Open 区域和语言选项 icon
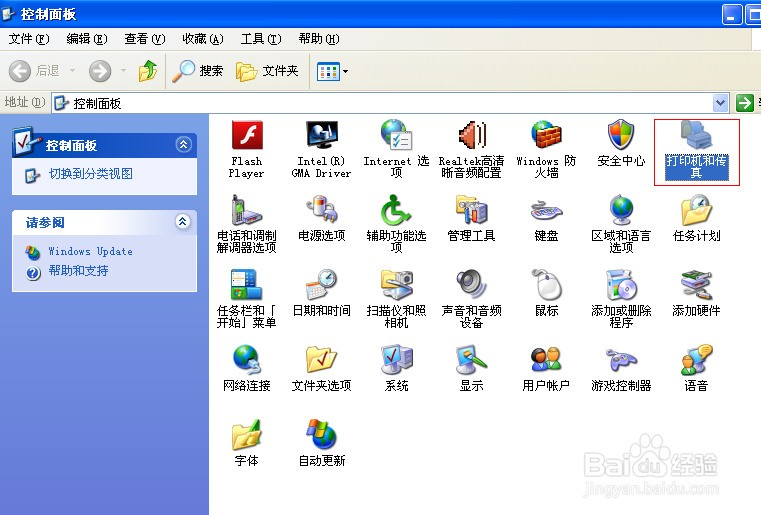The image size is (761, 515). point(621,224)
